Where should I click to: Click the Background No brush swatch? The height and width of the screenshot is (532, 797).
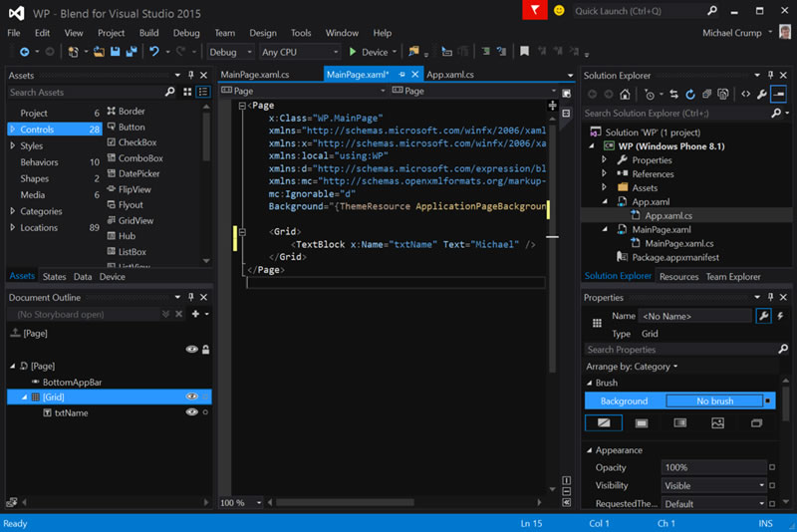coord(714,401)
